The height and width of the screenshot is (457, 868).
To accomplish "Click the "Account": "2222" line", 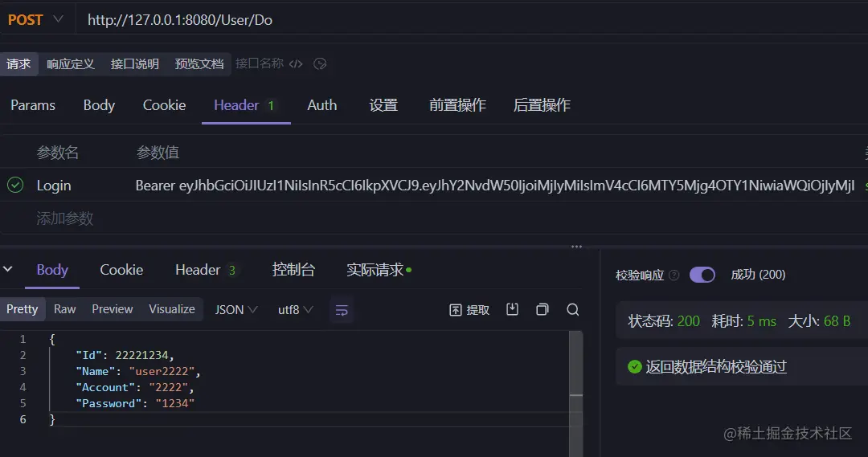I will tap(134, 387).
